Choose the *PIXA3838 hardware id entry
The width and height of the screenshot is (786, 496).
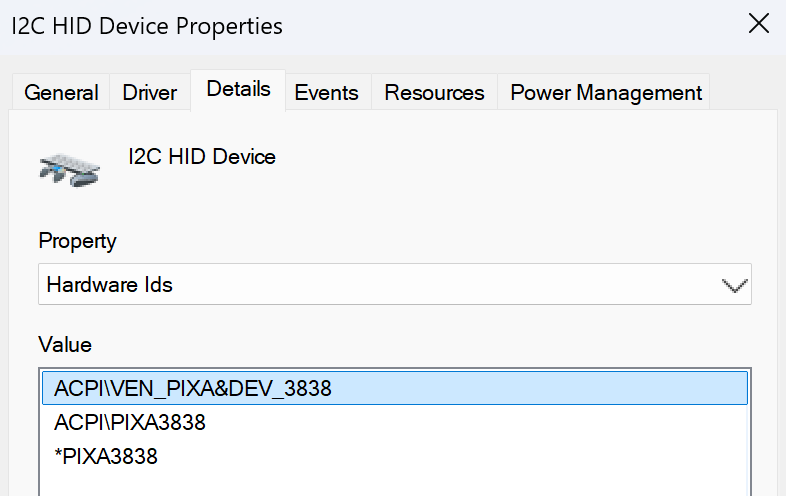pos(106,457)
